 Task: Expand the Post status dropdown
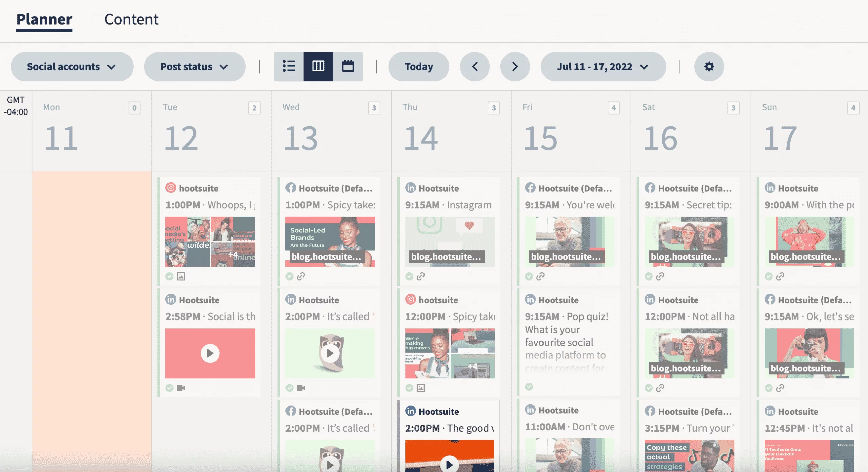(195, 66)
